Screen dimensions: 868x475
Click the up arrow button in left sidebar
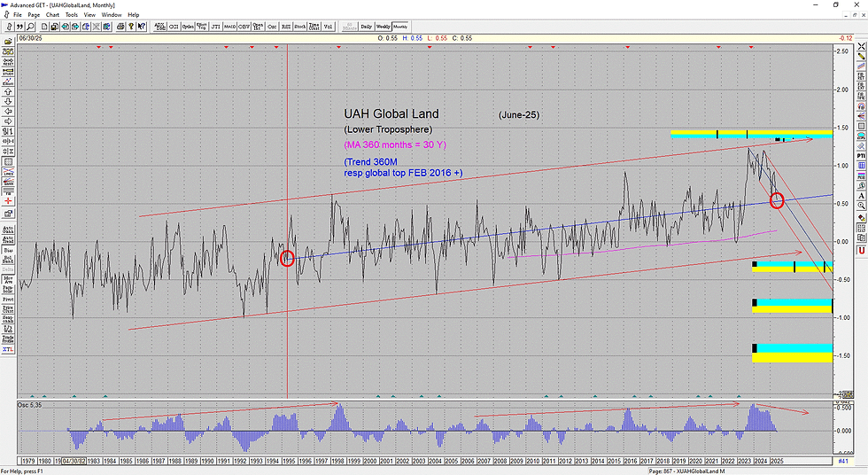coord(8,92)
